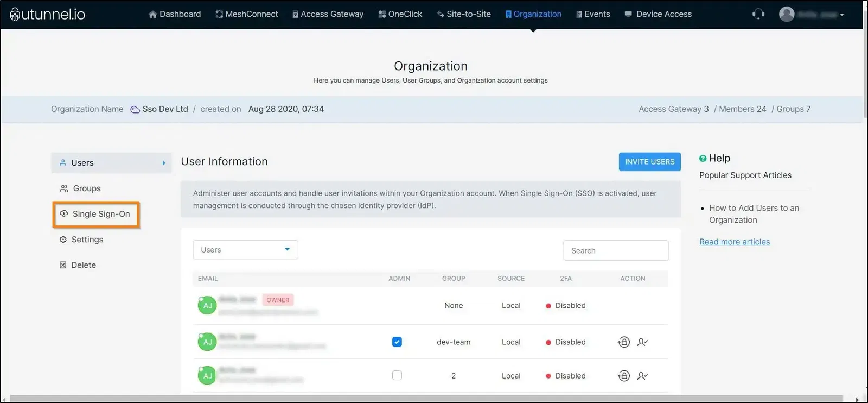This screenshot has width=868, height=403.
Task: Open Device Access page
Action: [x=658, y=14]
